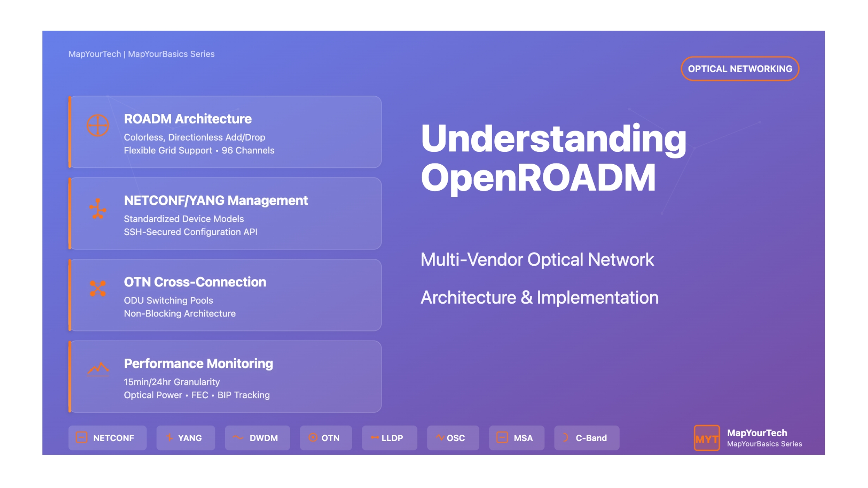The width and height of the screenshot is (868, 488).
Task: Click the circular icon in the OTN tag
Action: coord(313,438)
